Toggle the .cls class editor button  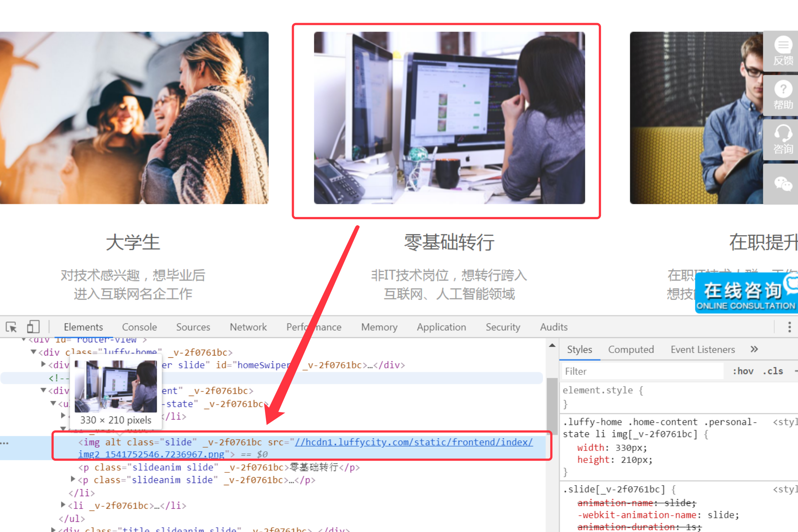point(773,371)
